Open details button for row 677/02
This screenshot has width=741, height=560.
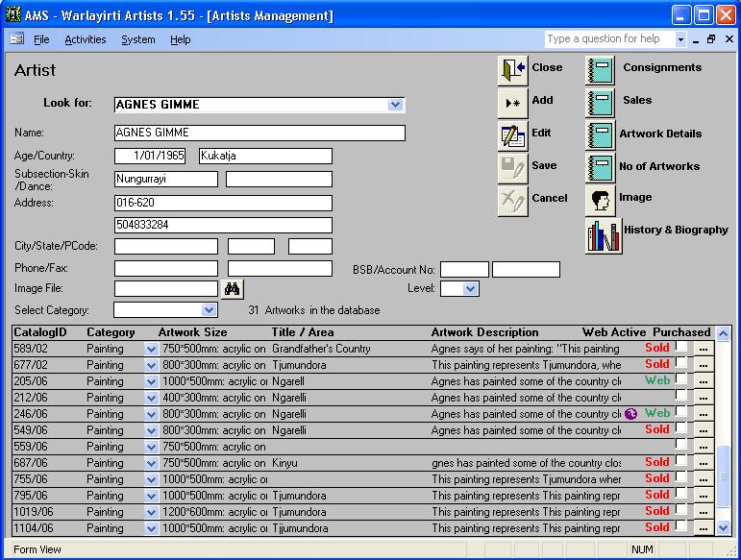pos(704,365)
